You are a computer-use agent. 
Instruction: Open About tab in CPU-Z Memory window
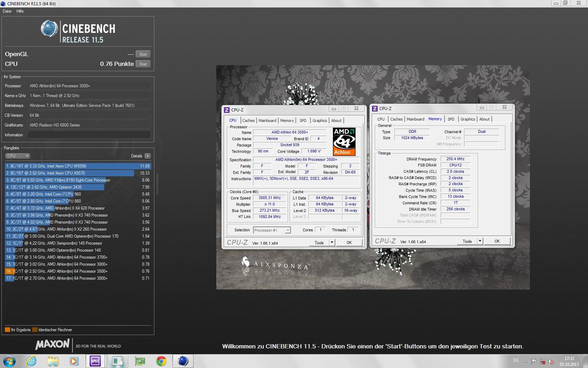point(484,119)
